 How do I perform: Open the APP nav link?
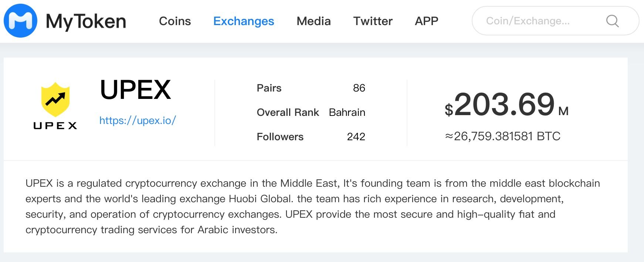(x=426, y=21)
